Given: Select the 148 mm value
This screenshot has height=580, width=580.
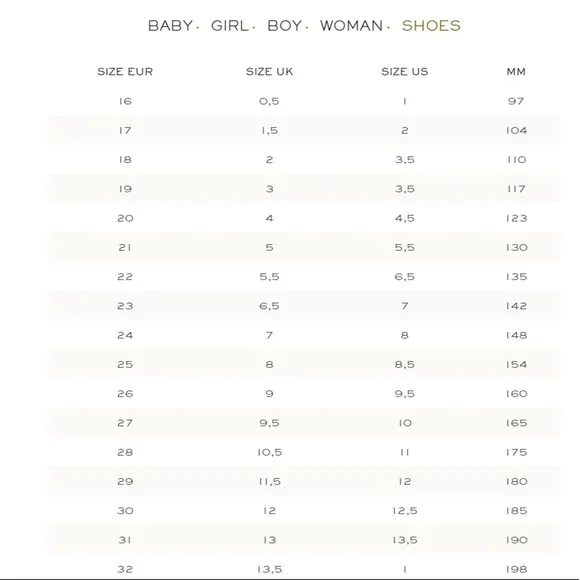Looking at the screenshot, I should 516,335.
